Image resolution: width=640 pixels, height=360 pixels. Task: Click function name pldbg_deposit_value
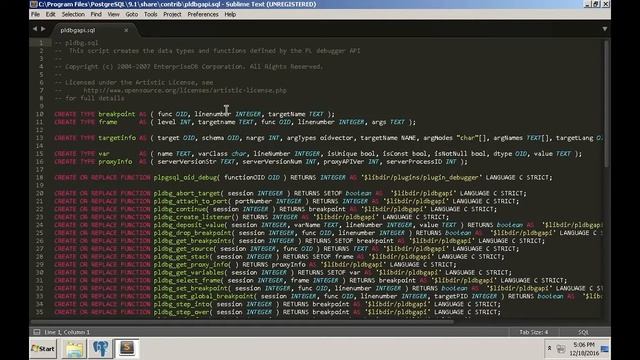point(190,225)
